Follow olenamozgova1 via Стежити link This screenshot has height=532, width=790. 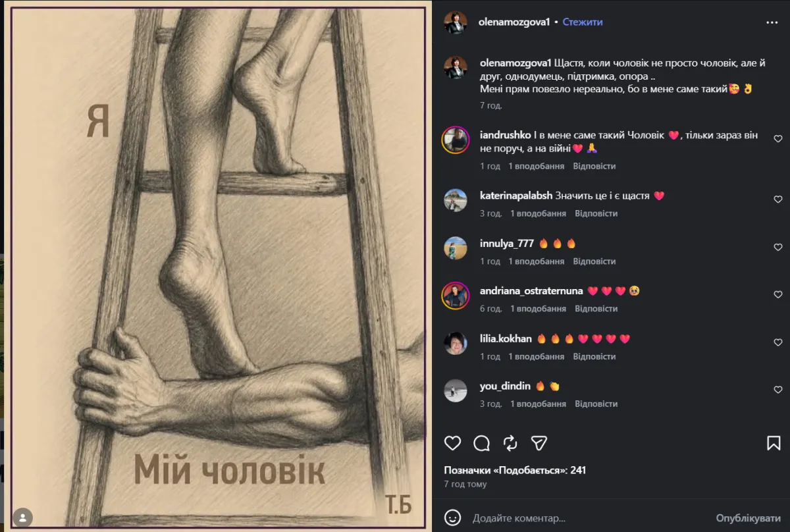click(x=583, y=22)
